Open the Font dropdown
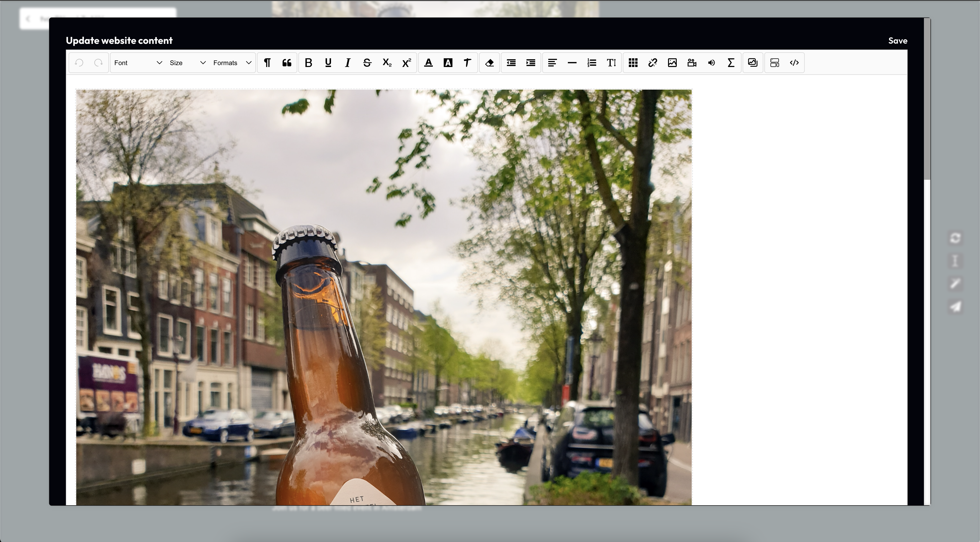This screenshot has width=980, height=542. (138, 63)
